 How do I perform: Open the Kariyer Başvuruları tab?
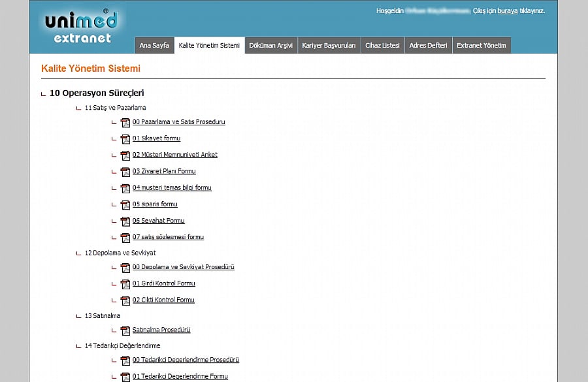pos(329,45)
